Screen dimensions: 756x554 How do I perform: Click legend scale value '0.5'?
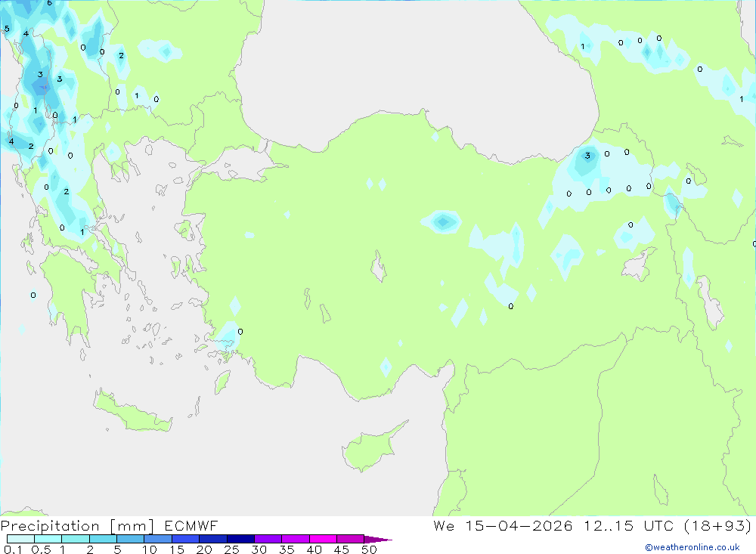(41, 549)
